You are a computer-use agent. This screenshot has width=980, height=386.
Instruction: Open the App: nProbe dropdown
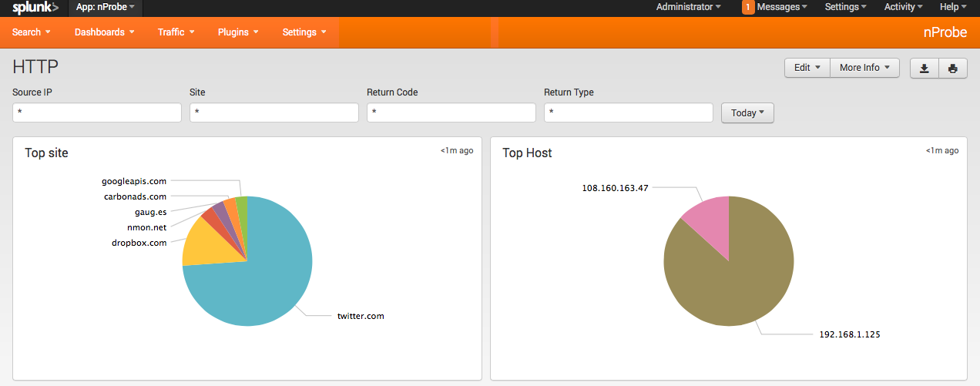[106, 7]
